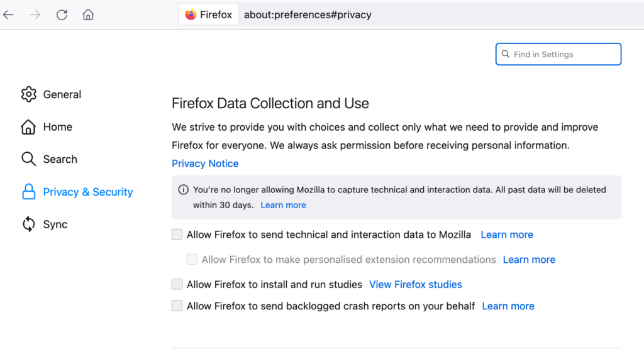The image size is (644, 349).
Task: Enable install and run studies checkbox
Action: pyautogui.click(x=177, y=284)
